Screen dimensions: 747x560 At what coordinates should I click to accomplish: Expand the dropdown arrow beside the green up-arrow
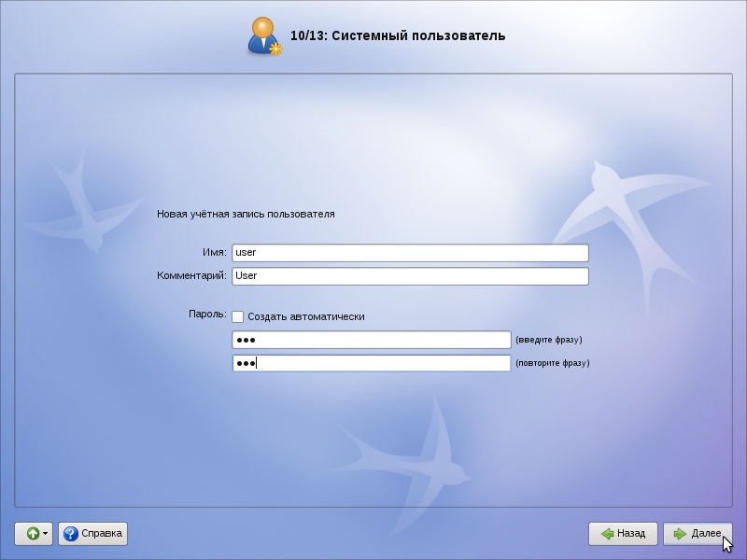[45, 534]
